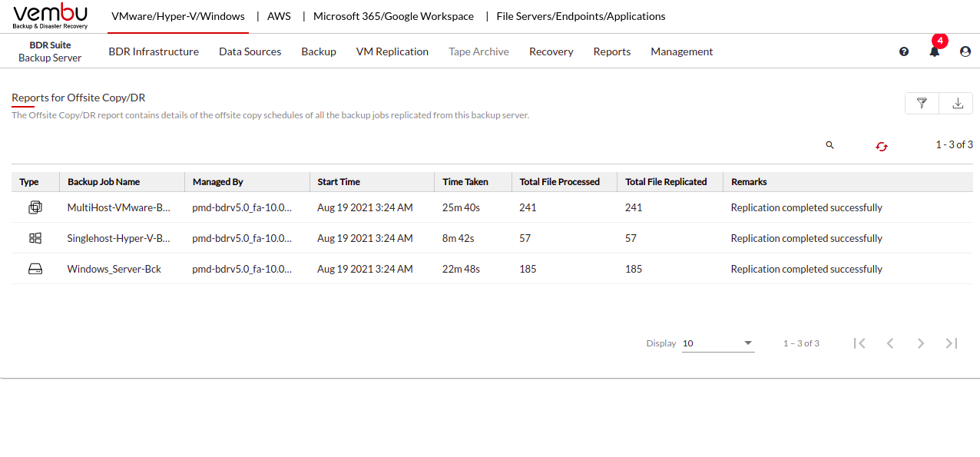The image size is (980, 457).
Task: Open notifications bell with 4 alerts
Action: tap(935, 51)
